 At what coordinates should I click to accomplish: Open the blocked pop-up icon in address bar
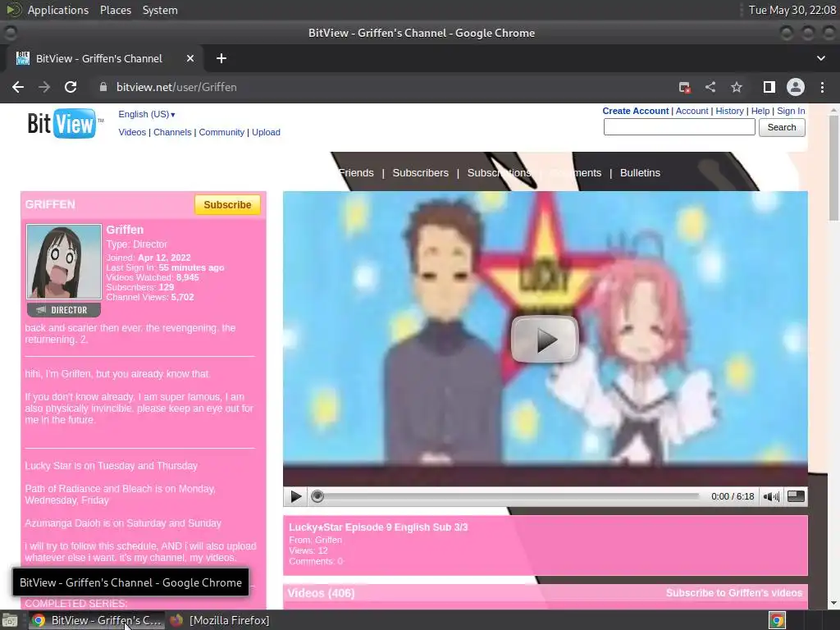click(x=684, y=87)
